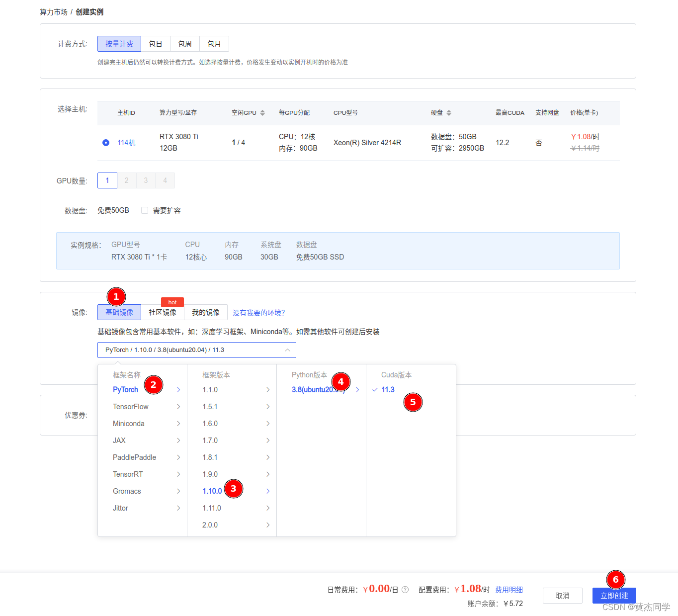Choose GPU count 2
This screenshot has height=616, width=678.
[x=127, y=180]
